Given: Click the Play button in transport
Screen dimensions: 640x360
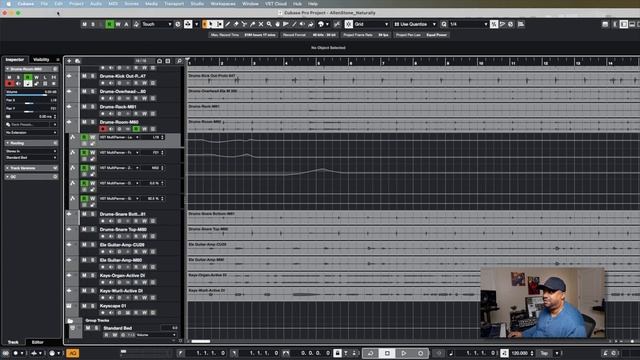Looking at the screenshot, I should tap(404, 353).
